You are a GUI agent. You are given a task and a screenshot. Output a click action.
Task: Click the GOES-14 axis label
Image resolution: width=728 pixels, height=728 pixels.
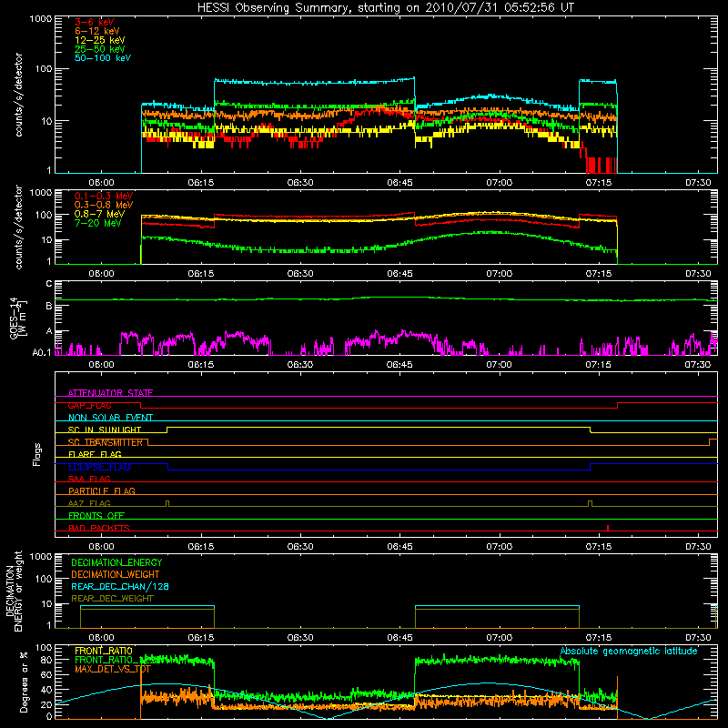17,318
